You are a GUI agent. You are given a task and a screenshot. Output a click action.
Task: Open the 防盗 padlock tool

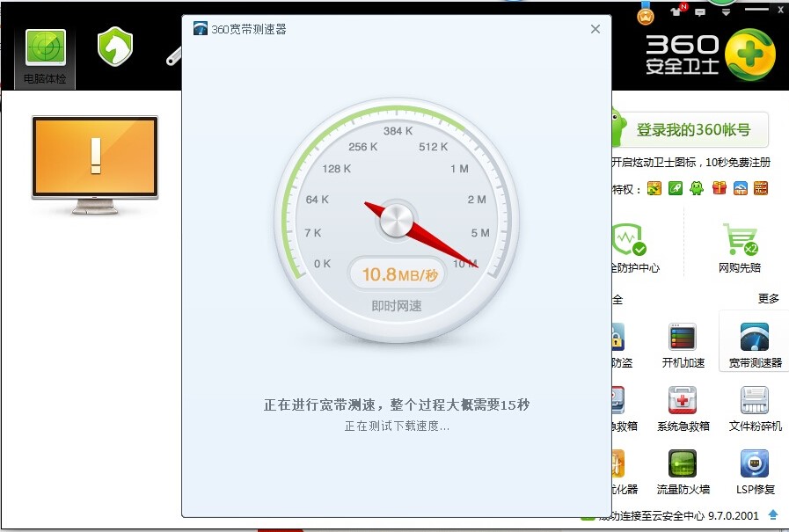tap(617, 337)
